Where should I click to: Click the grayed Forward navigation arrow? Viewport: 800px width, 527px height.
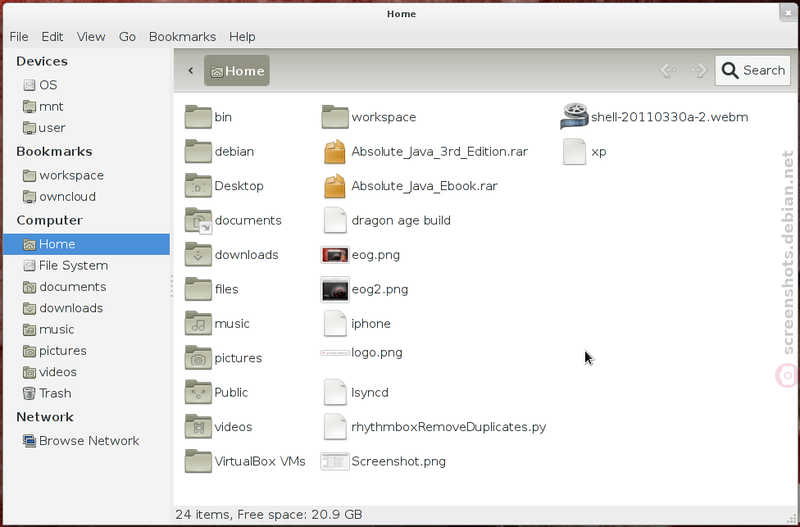pyautogui.click(x=699, y=70)
